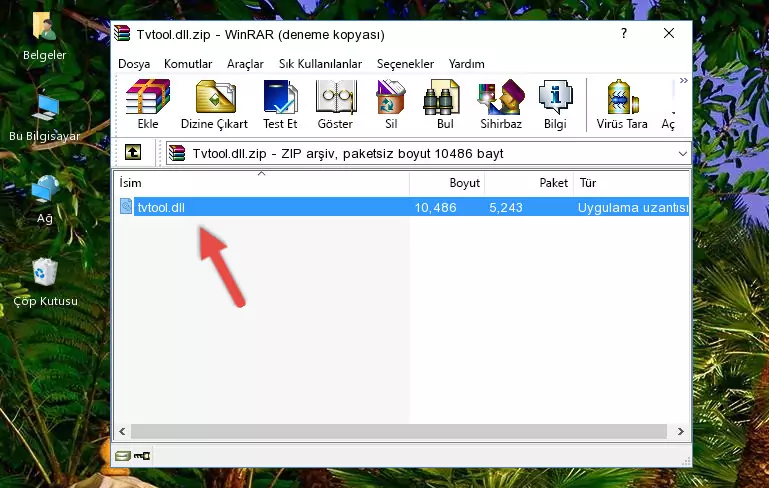The height and width of the screenshot is (488, 769).
Task: Select the tvtool.dll file row
Action: point(403,207)
